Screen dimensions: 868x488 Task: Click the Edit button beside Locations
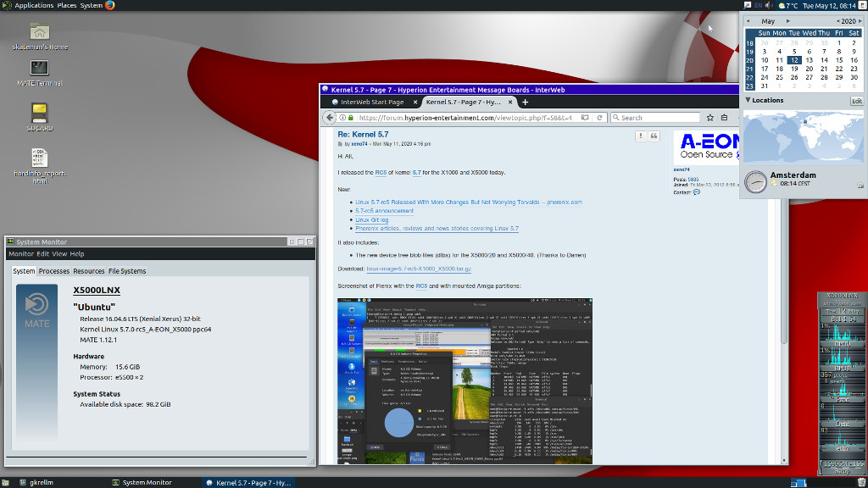(856, 102)
